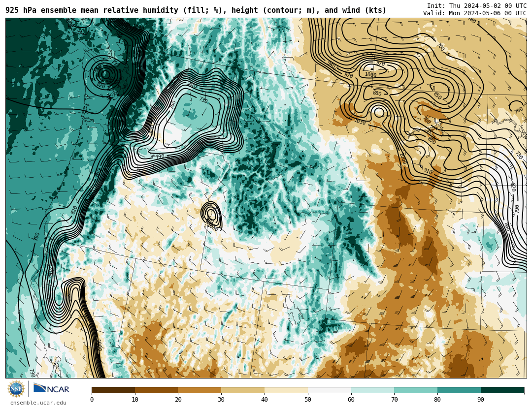The width and height of the screenshot is (532, 409).
Task: Pick the 80–90 teal colorbar segment
Action: pyautogui.click(x=459, y=390)
